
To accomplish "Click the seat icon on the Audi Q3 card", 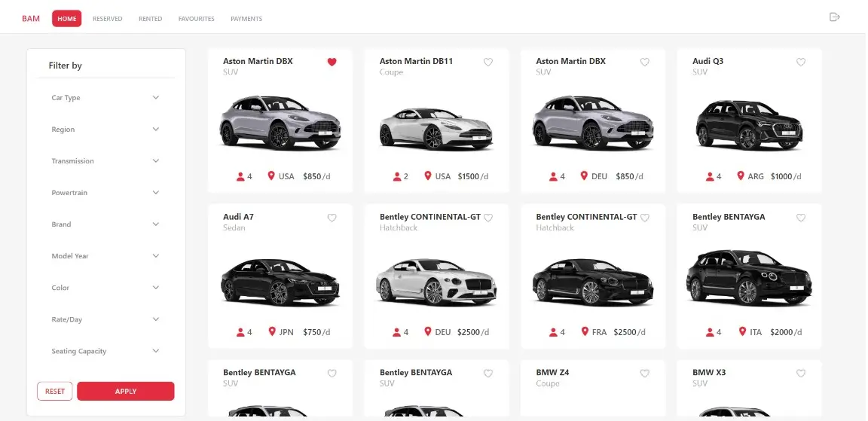I will pos(710,176).
